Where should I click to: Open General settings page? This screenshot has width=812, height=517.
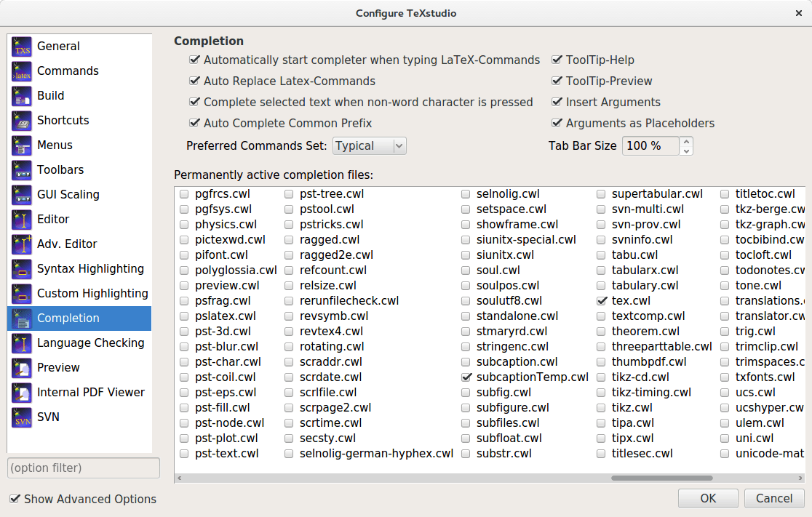pos(58,46)
